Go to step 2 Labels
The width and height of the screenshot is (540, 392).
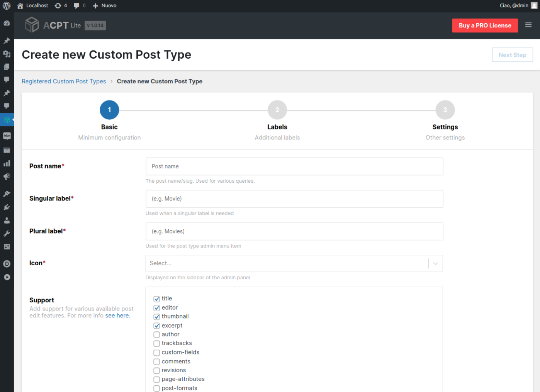pyautogui.click(x=277, y=110)
